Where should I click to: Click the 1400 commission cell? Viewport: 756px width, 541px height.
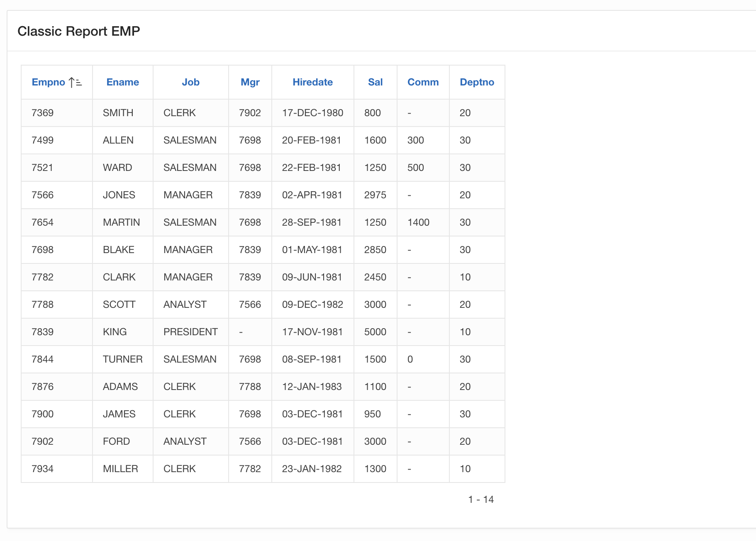coord(418,222)
